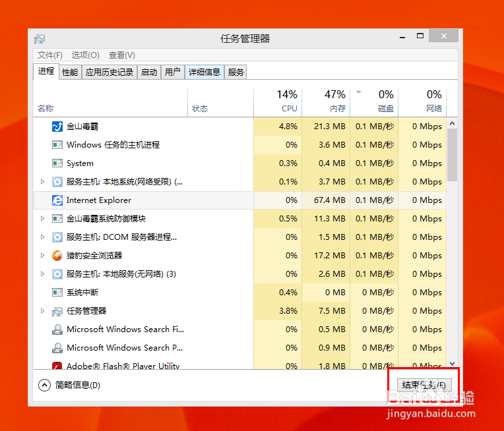Sort by the CPU 14% column header
This screenshot has height=431, width=504.
278,102
